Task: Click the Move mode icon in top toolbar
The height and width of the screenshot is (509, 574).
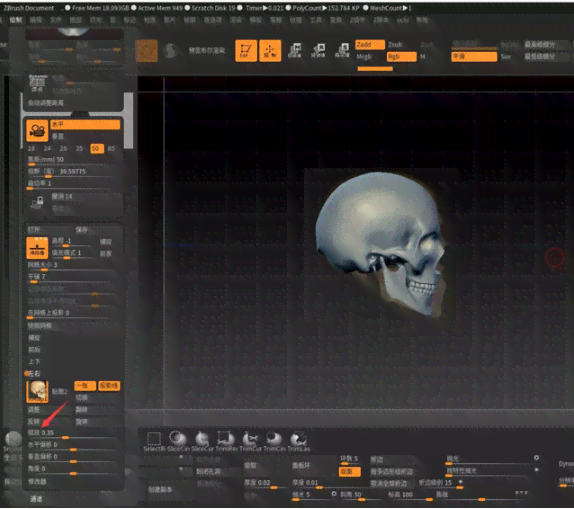Action: pos(295,51)
